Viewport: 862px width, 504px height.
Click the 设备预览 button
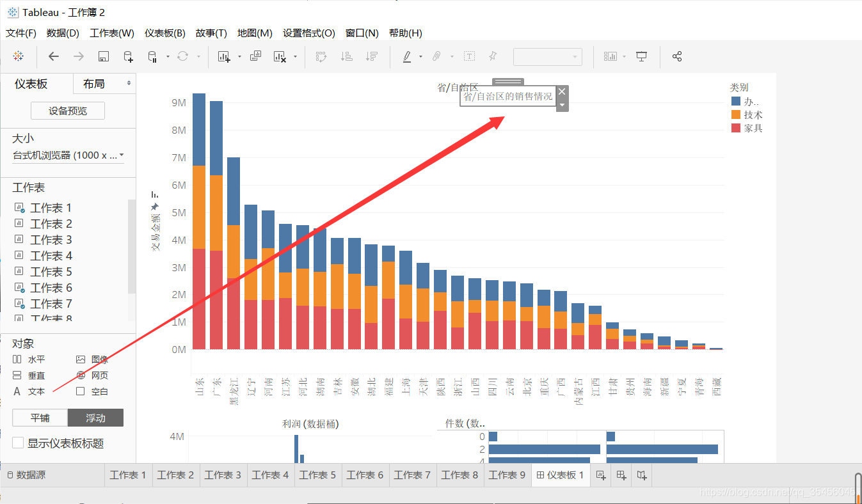[x=68, y=111]
